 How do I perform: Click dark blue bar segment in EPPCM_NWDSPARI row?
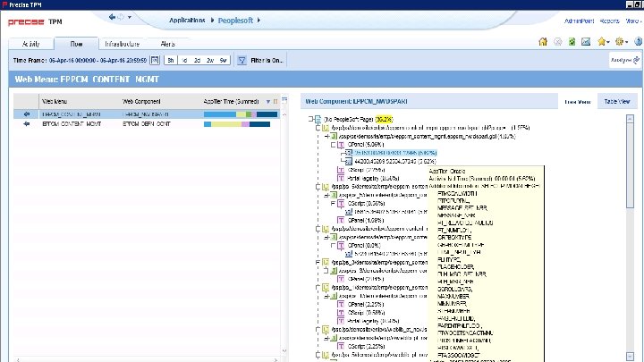pos(267,114)
